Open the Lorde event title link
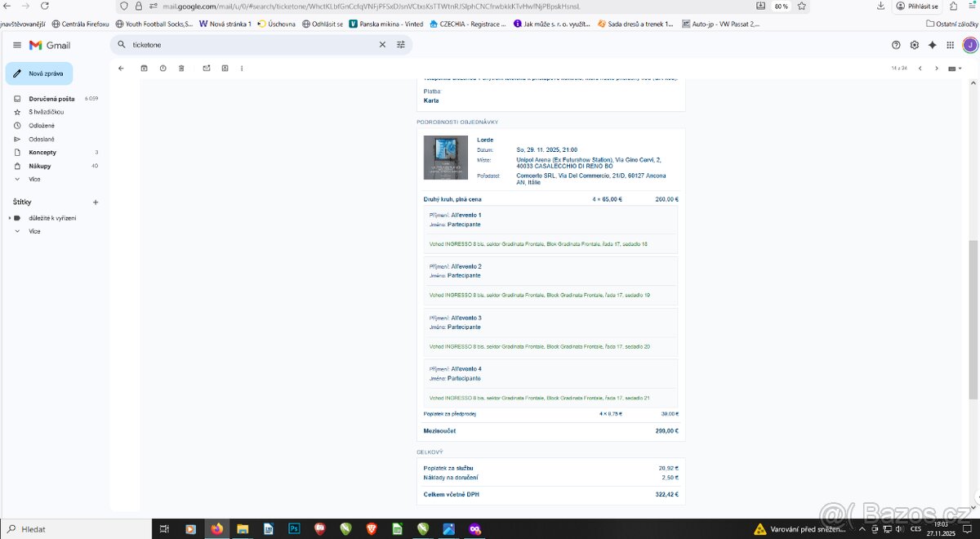Image resolution: width=980 pixels, height=539 pixels. [x=485, y=140]
